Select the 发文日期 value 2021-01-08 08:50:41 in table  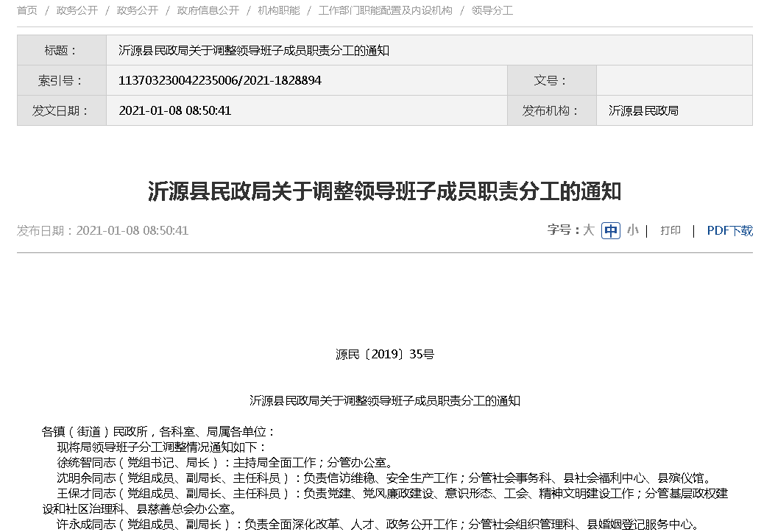(x=175, y=110)
